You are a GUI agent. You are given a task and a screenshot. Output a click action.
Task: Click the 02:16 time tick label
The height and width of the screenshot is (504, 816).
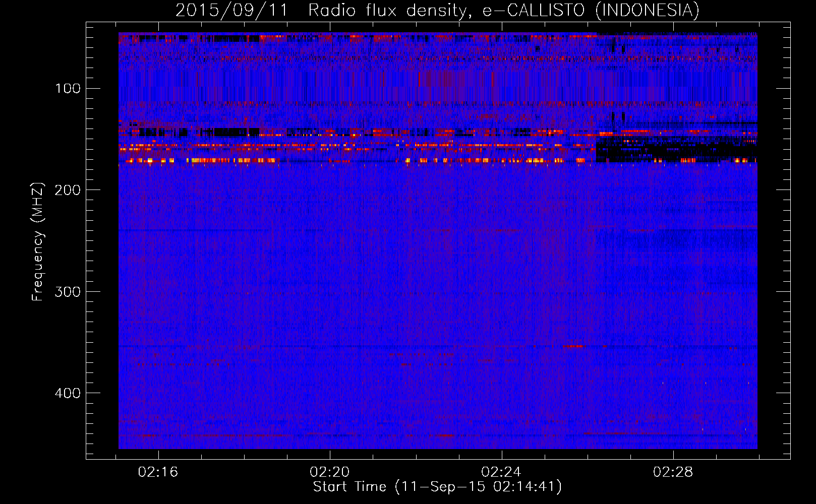pyautogui.click(x=158, y=472)
